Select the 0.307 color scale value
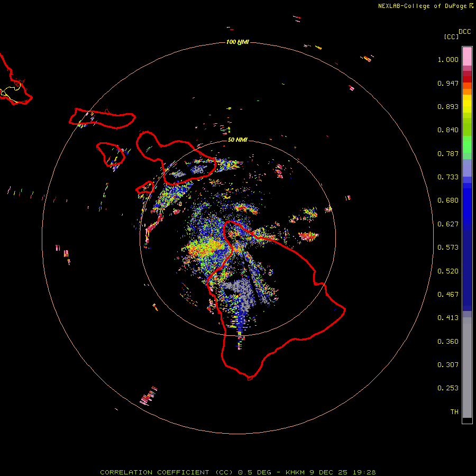476x476 pixels. [x=448, y=365]
